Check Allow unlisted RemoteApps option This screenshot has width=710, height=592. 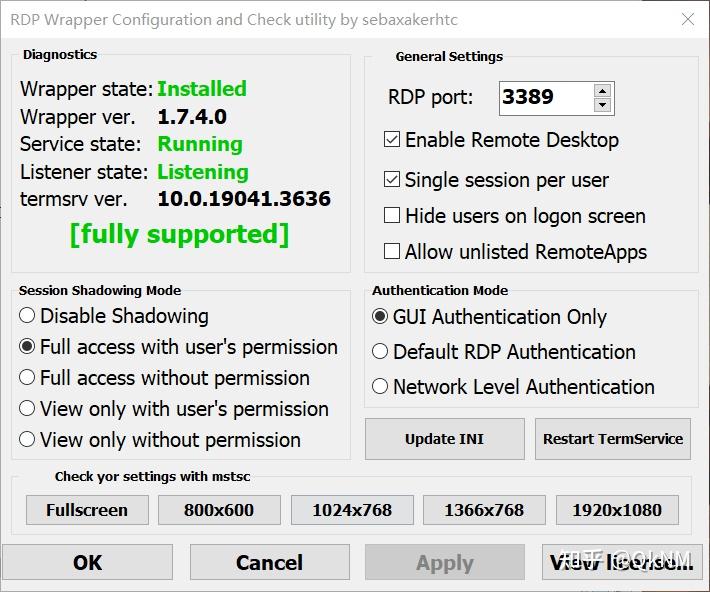point(392,252)
